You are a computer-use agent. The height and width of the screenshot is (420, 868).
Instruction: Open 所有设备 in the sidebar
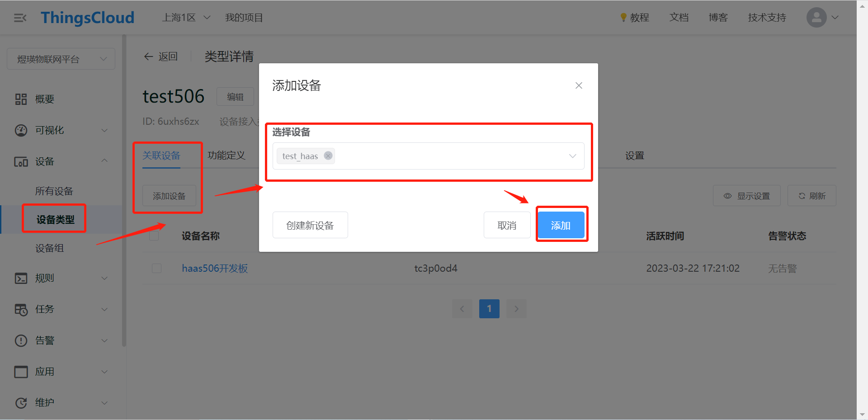pyautogui.click(x=54, y=191)
